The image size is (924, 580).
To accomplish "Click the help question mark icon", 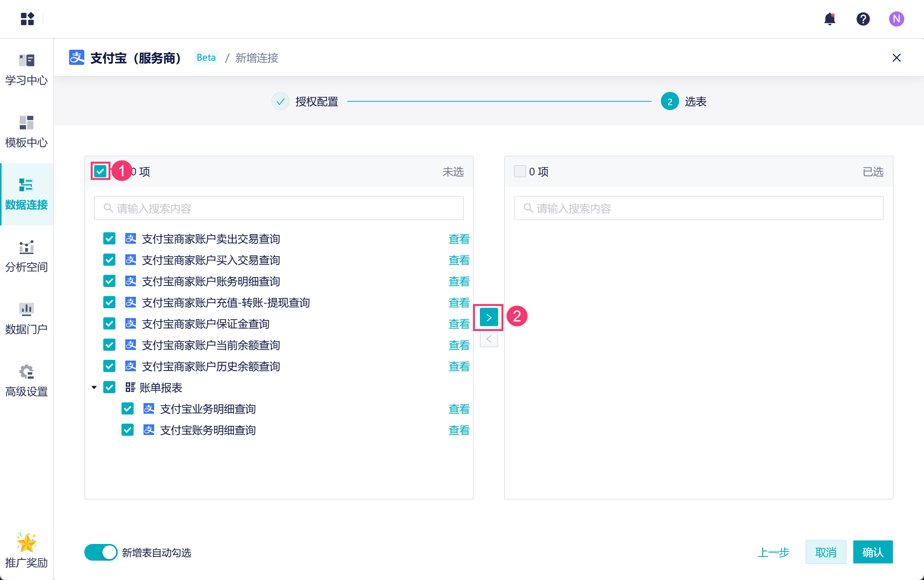I will (863, 19).
